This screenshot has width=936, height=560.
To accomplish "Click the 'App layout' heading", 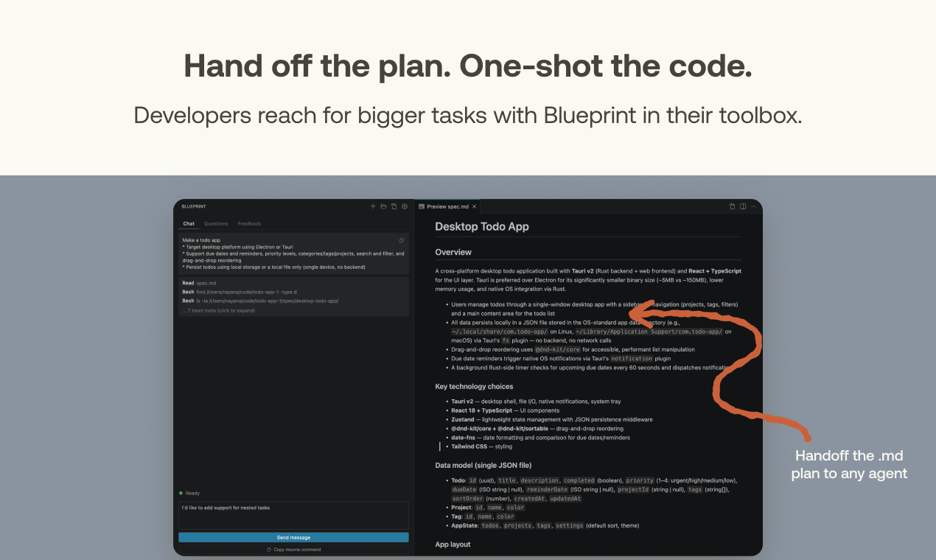I will pyautogui.click(x=453, y=544).
